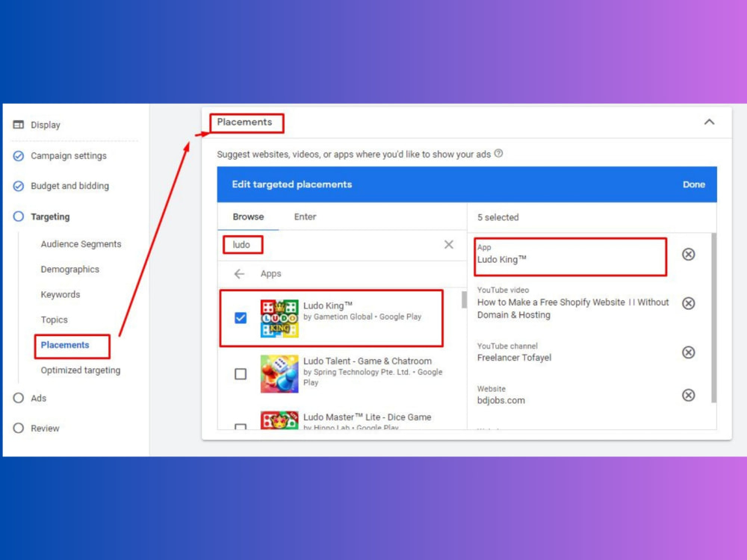Image resolution: width=747 pixels, height=560 pixels.
Task: Click 'by Gametion Global • Google Play' text
Action: coord(362,317)
